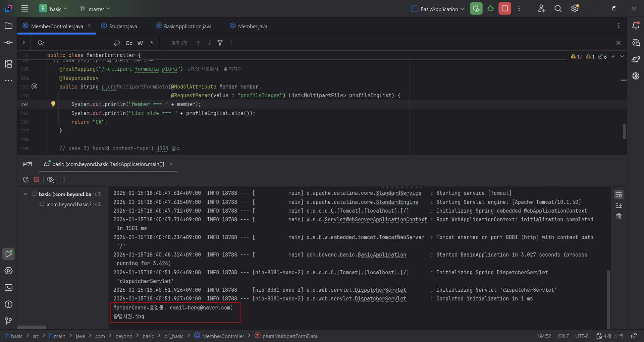Rerun BasicApplication with green button
Screen dimensions: 644x342
(x=476, y=9)
